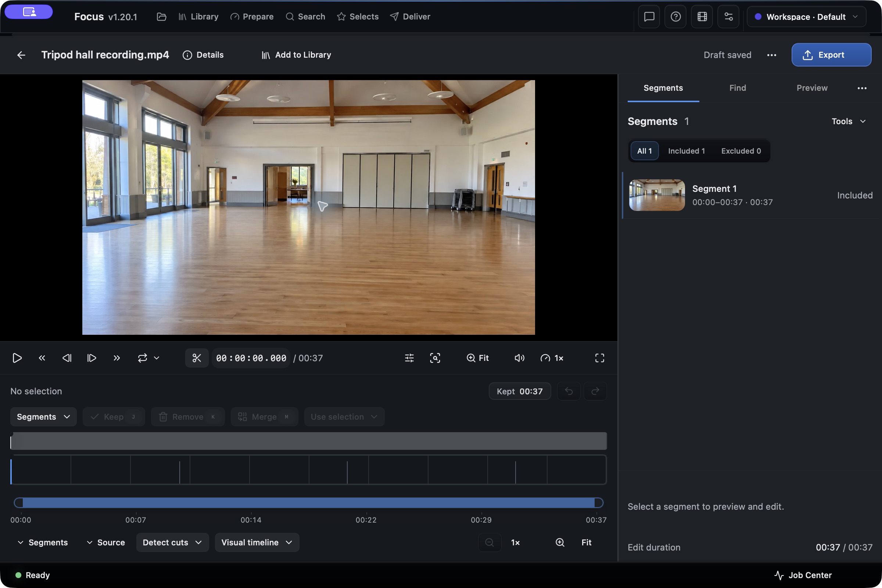
Task: Open the Tools dropdown
Action: [849, 122]
